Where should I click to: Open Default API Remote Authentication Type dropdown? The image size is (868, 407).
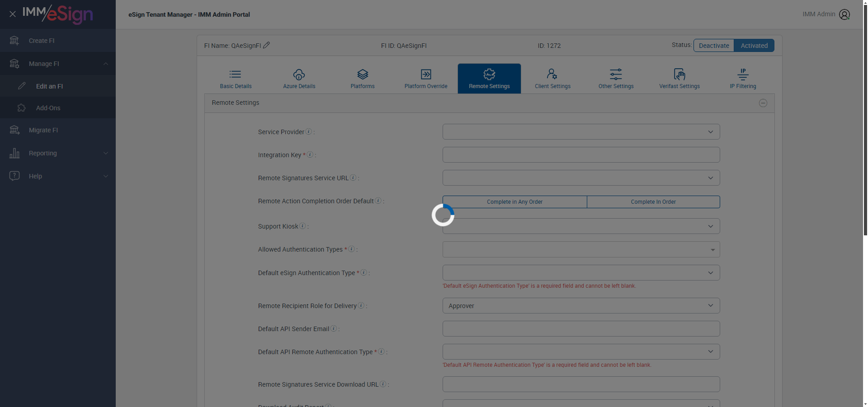(581, 352)
